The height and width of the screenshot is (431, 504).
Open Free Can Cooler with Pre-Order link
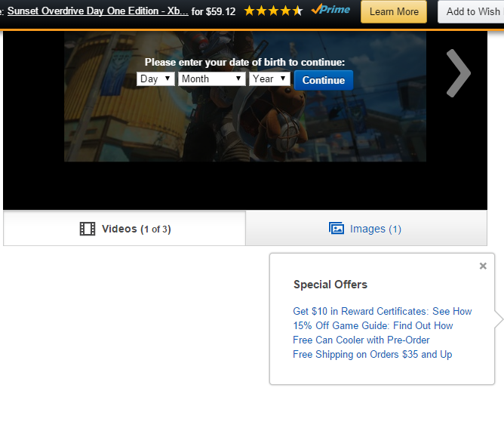pos(361,340)
